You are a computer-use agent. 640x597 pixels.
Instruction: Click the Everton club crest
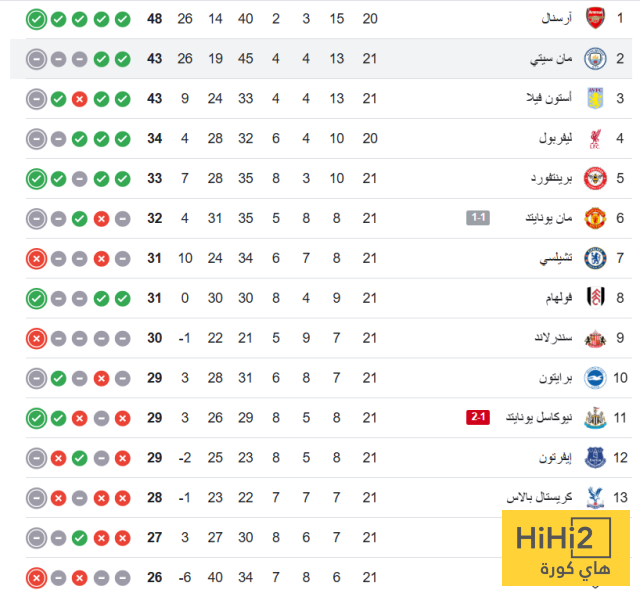(x=594, y=458)
